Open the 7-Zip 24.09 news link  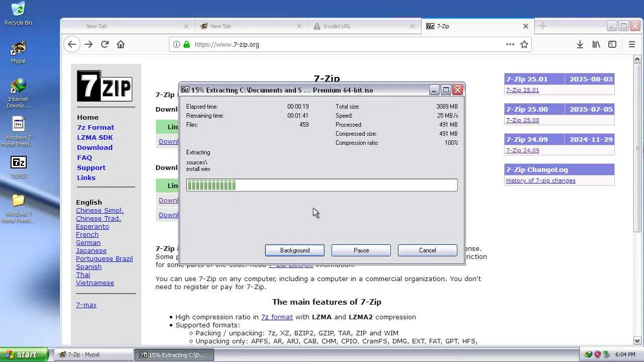pos(522,150)
